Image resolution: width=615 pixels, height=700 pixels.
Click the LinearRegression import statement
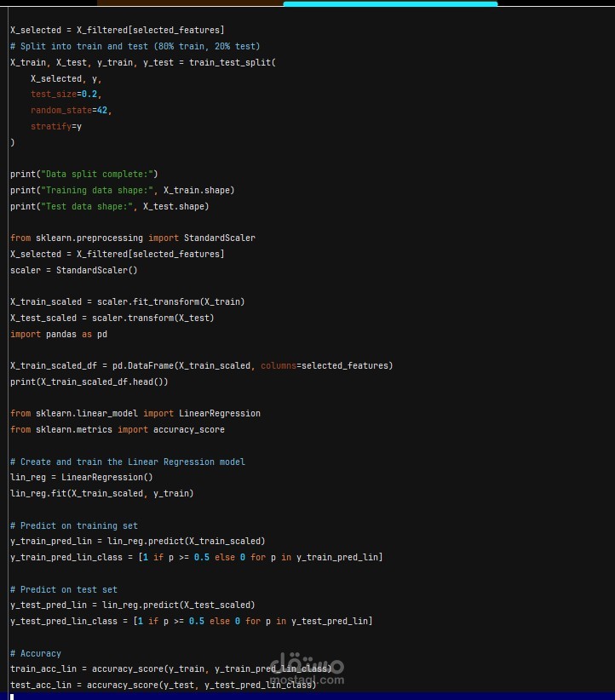[x=135, y=413]
